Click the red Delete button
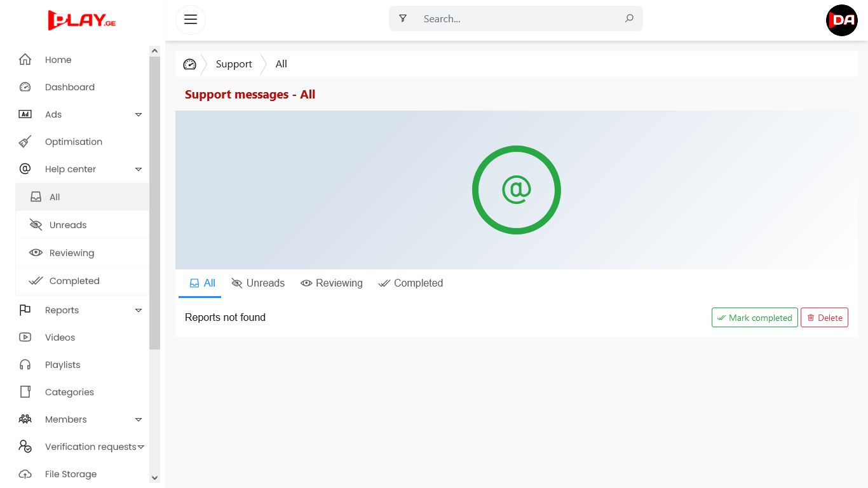The width and height of the screenshot is (868, 488). tap(824, 318)
